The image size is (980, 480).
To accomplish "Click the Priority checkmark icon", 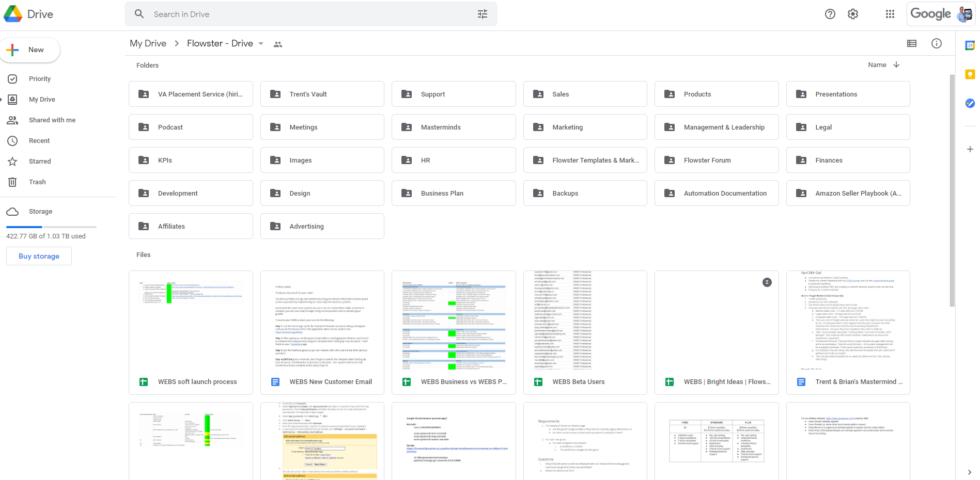I will [x=12, y=78].
